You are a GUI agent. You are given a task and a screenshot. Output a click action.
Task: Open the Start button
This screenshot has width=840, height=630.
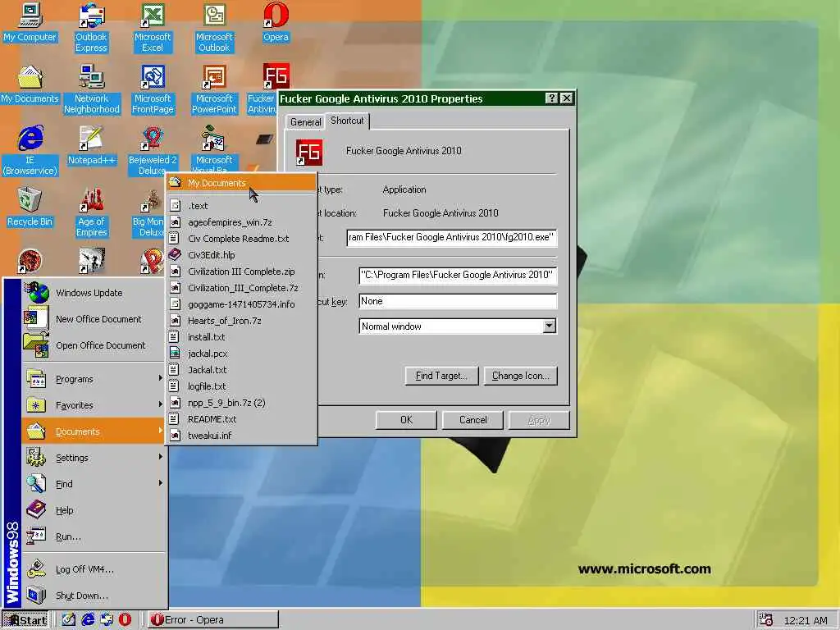click(25, 620)
